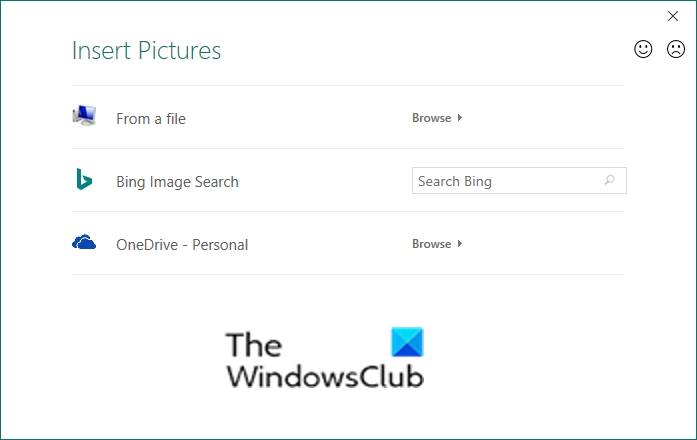Expand the arrow beside Browse for OneDrive

[460, 244]
